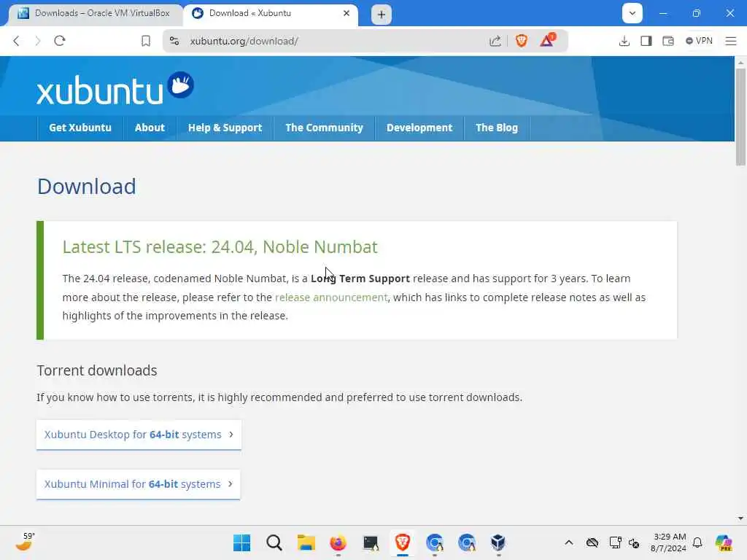Bookmark this page with the bookmark icon

(x=146, y=41)
